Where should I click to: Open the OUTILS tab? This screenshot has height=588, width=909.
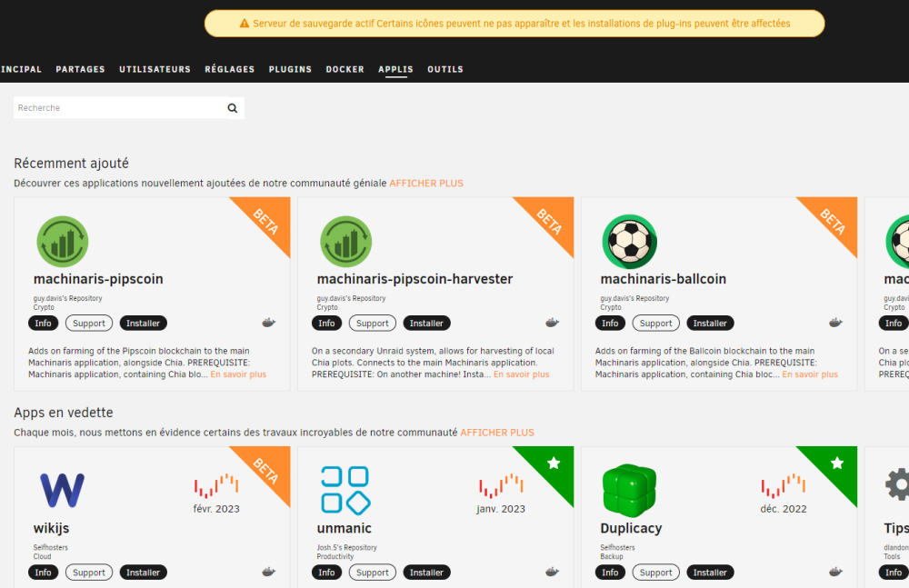tap(445, 69)
